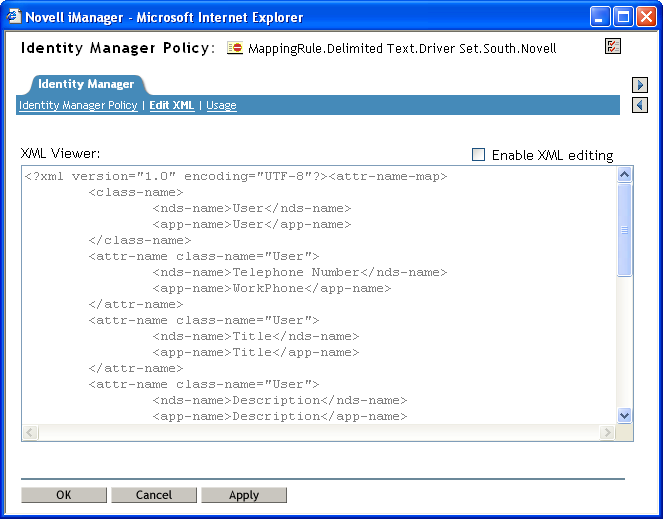Open the Usage link
The width and height of the screenshot is (663, 519).
221,105
